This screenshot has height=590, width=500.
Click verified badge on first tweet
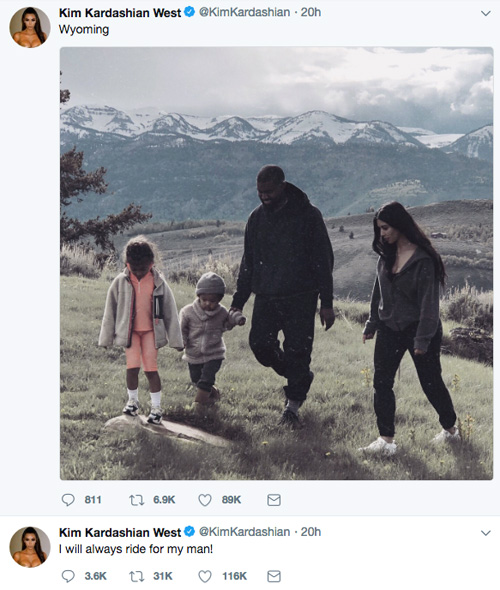coord(189,12)
